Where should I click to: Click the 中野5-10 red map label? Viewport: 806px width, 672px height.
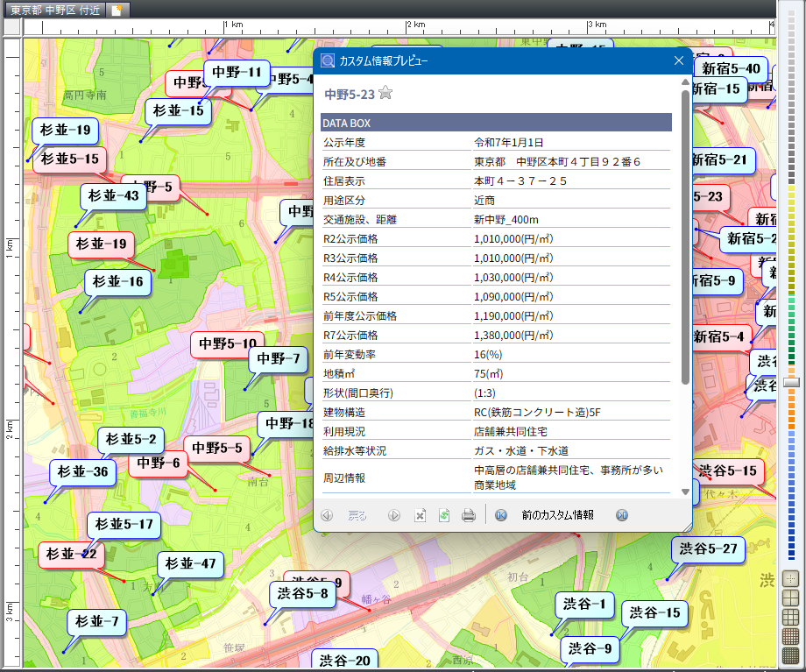pyautogui.click(x=228, y=344)
